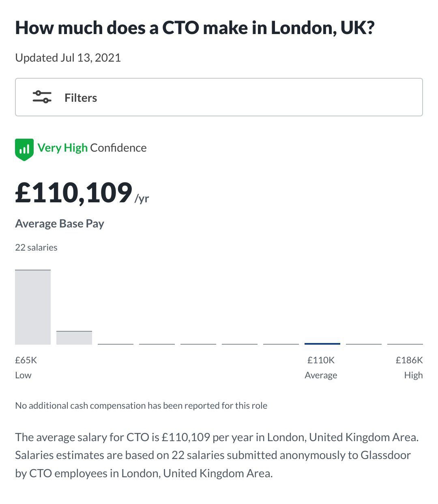This screenshot has height=504, width=438.
Task: Click the Updated Jul 13, 2021 text
Action: pyautogui.click(x=68, y=58)
